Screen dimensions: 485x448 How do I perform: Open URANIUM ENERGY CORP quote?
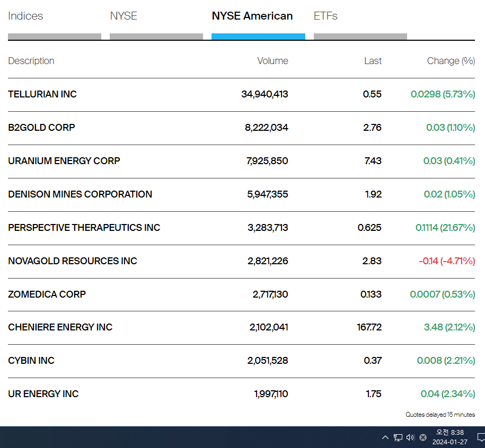[x=64, y=161]
